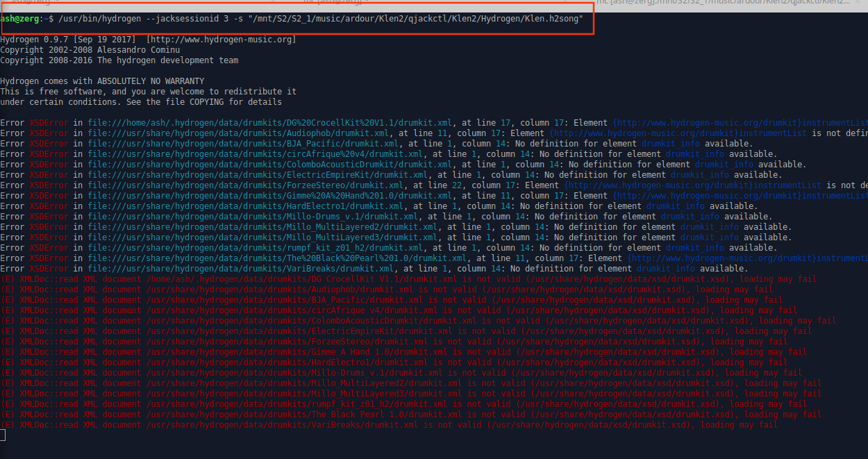
Task: Click the XMLDoc error line for 'circAfrique v4'
Action: pyautogui.click(x=399, y=310)
